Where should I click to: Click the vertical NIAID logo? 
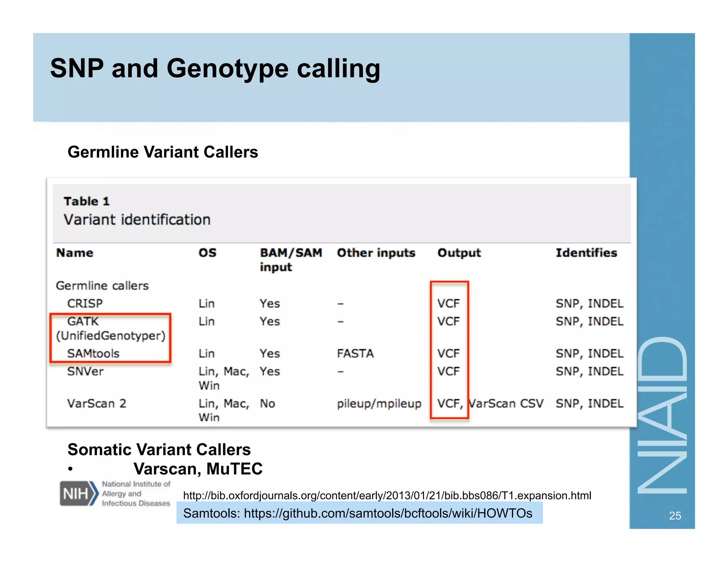click(662, 415)
